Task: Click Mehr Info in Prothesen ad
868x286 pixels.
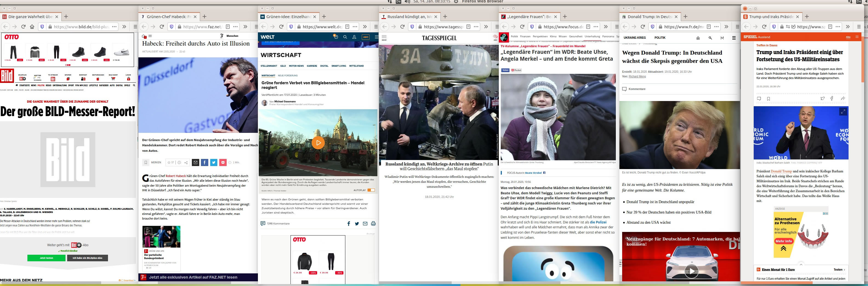Action: pyautogui.click(x=784, y=241)
